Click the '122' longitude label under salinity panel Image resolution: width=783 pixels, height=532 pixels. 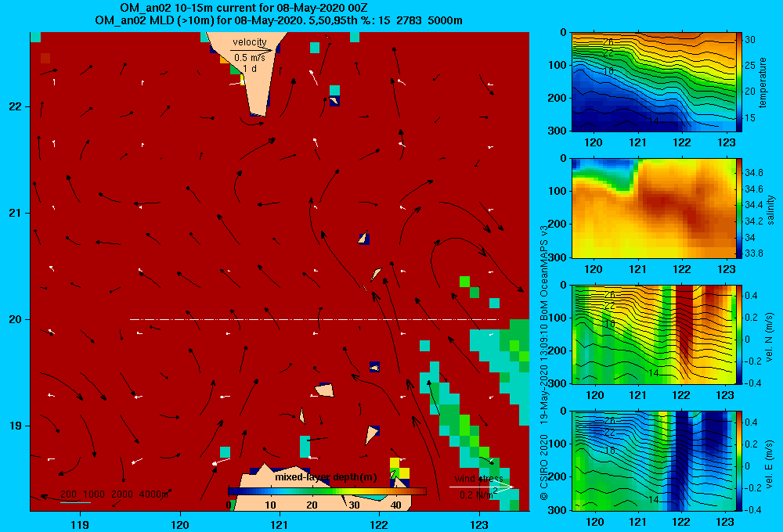click(682, 269)
